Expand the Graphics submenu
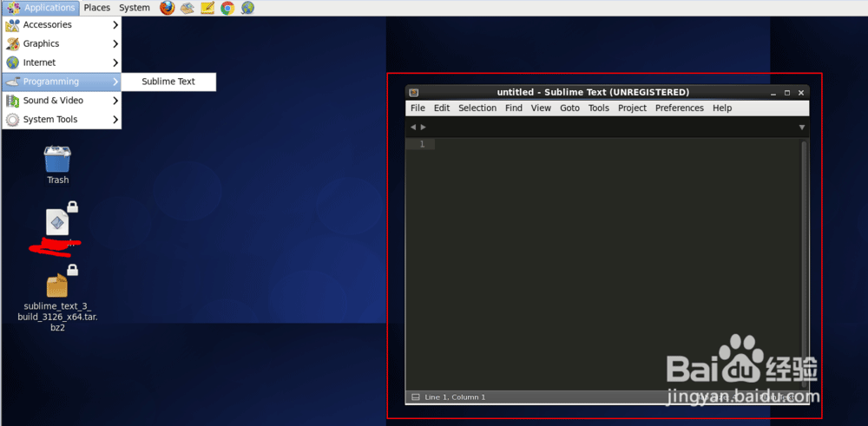 tap(62, 43)
